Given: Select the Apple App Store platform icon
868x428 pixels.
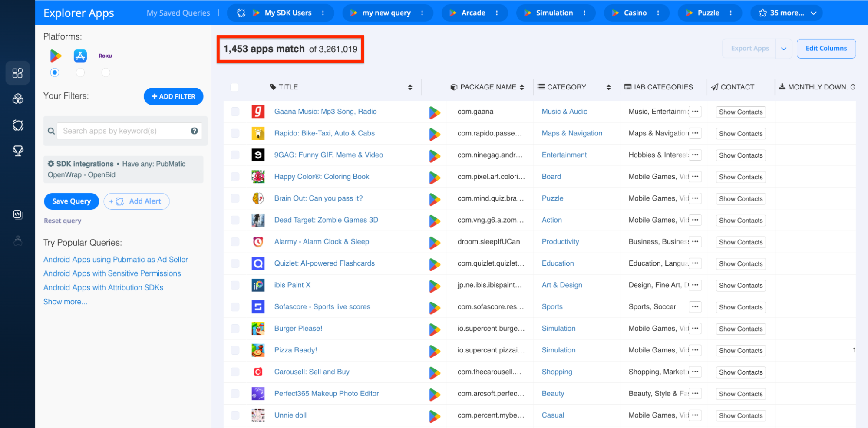Looking at the screenshot, I should [x=80, y=56].
